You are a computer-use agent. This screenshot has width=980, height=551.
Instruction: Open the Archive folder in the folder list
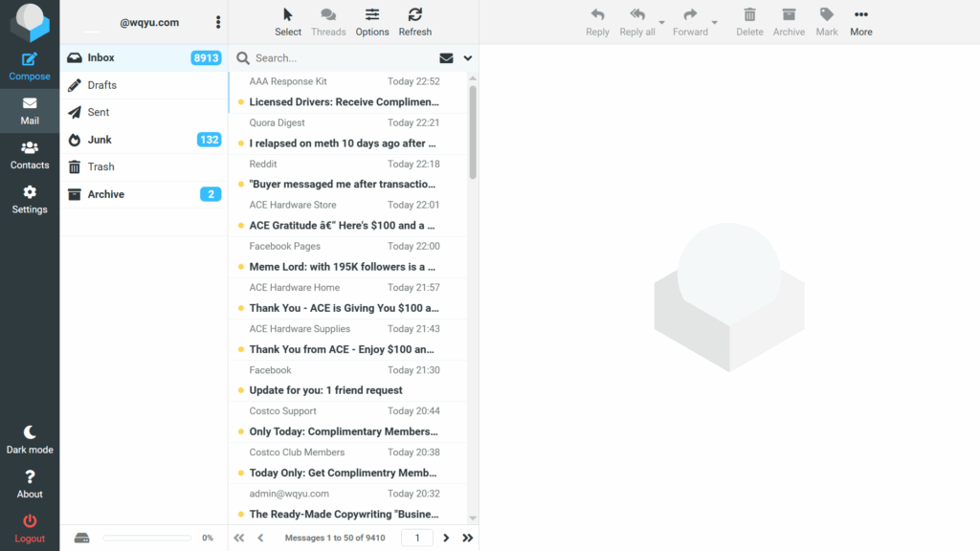click(144, 194)
